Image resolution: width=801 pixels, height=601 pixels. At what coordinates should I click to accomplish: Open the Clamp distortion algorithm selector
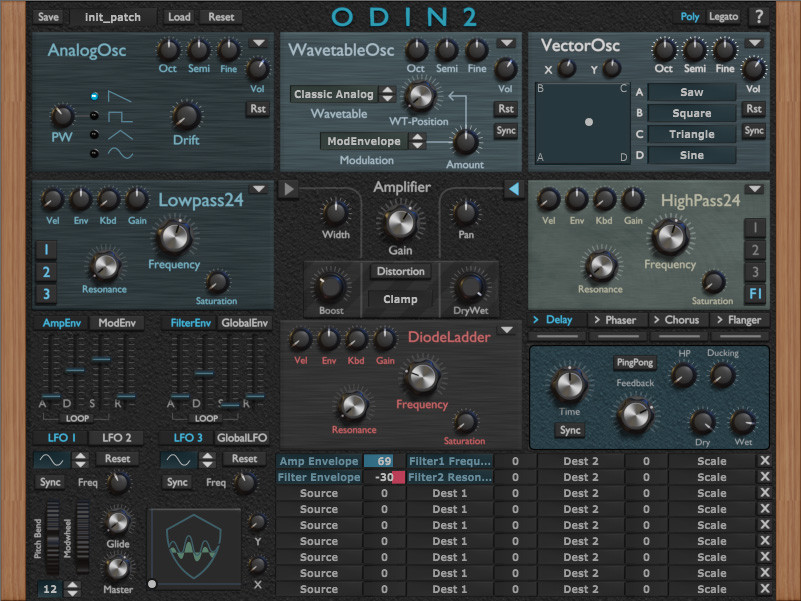(400, 299)
